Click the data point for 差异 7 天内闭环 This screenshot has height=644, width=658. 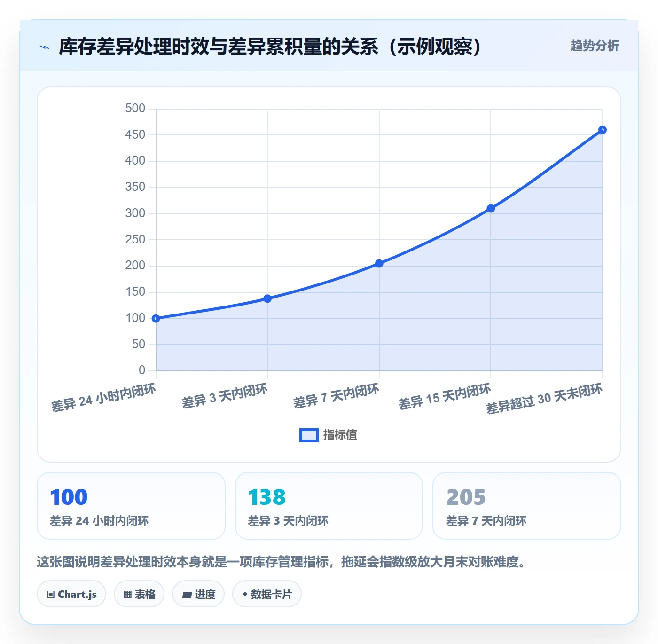tap(379, 264)
